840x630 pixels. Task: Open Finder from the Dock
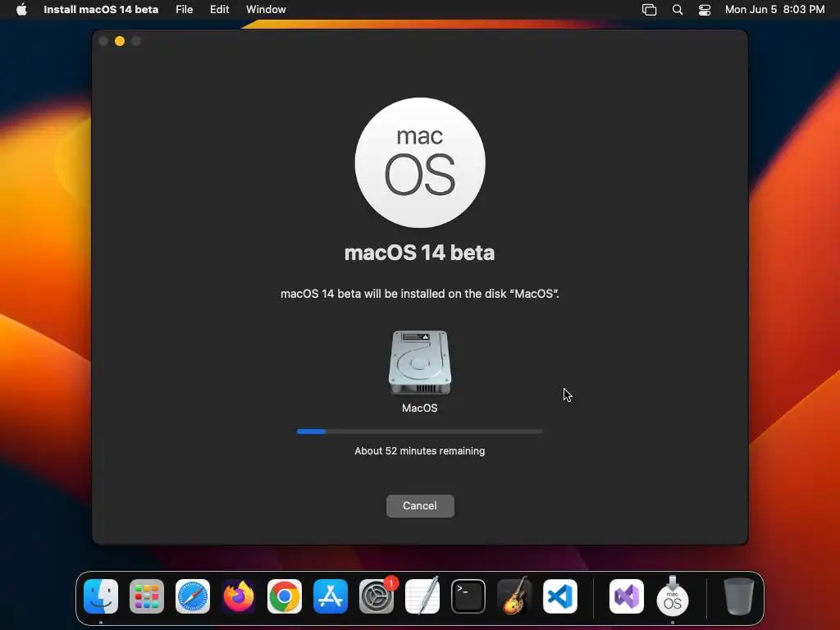pos(101,596)
